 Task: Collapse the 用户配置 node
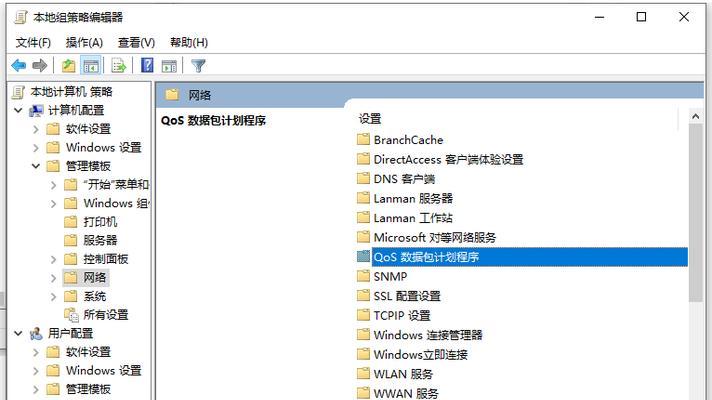click(18, 334)
